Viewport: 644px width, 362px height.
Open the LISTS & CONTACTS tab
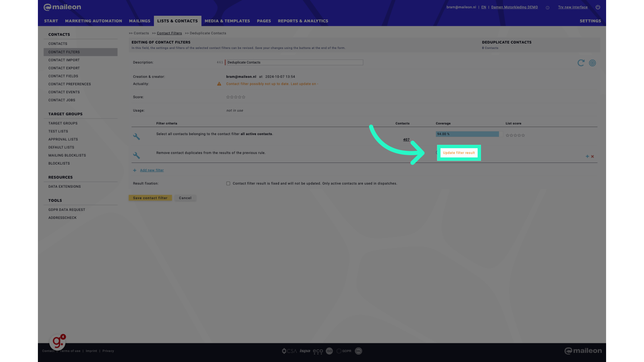coord(177,21)
